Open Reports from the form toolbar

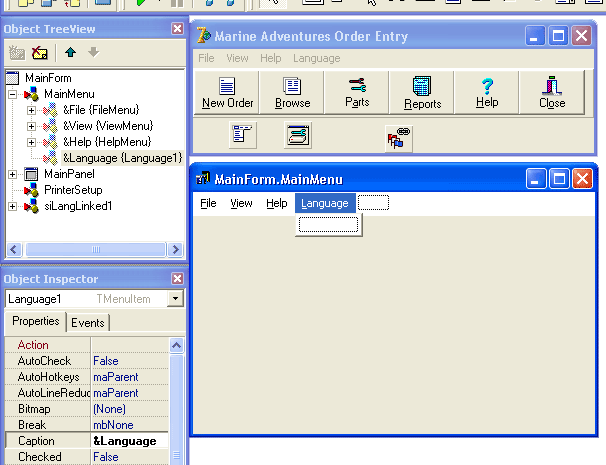pos(421,92)
